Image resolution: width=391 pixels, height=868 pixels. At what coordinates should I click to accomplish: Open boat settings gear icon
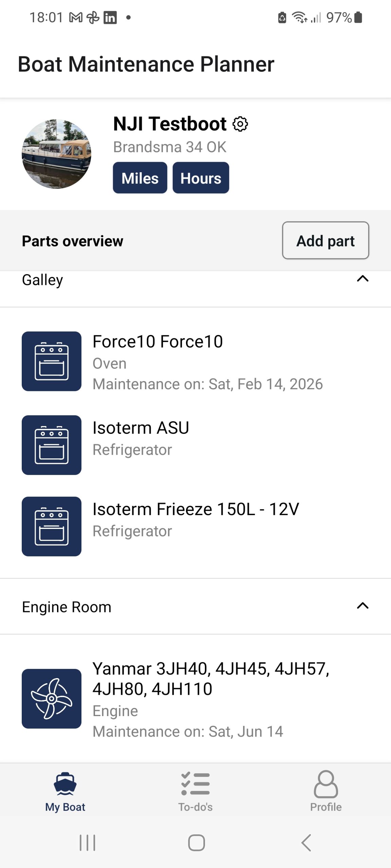240,124
